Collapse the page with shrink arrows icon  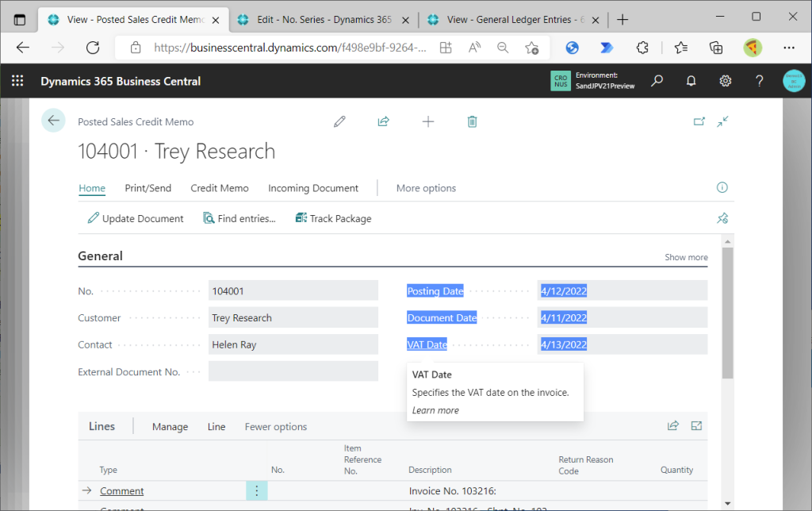point(723,121)
